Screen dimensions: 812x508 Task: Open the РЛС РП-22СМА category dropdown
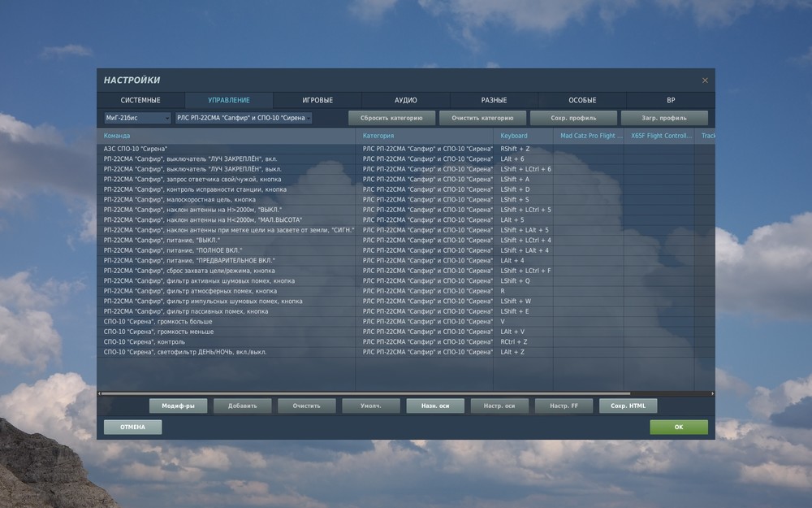(x=244, y=118)
